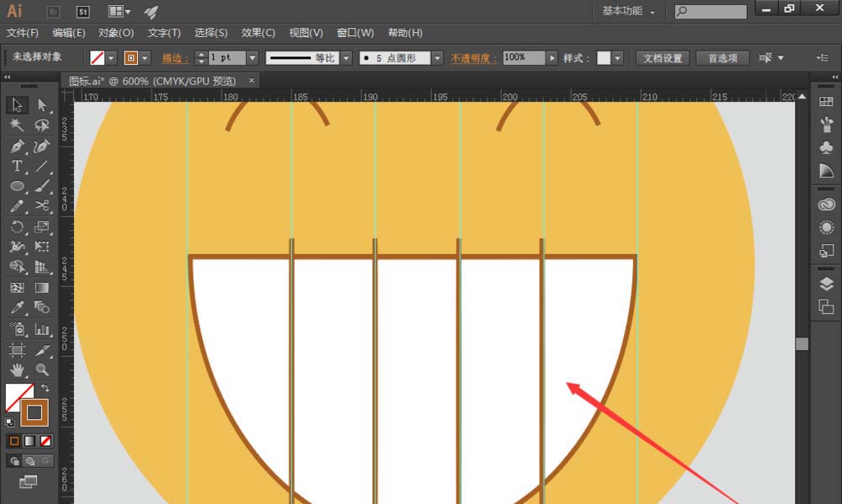Select the Blend tool
Viewport: 842px width, 504px height.
click(x=42, y=308)
